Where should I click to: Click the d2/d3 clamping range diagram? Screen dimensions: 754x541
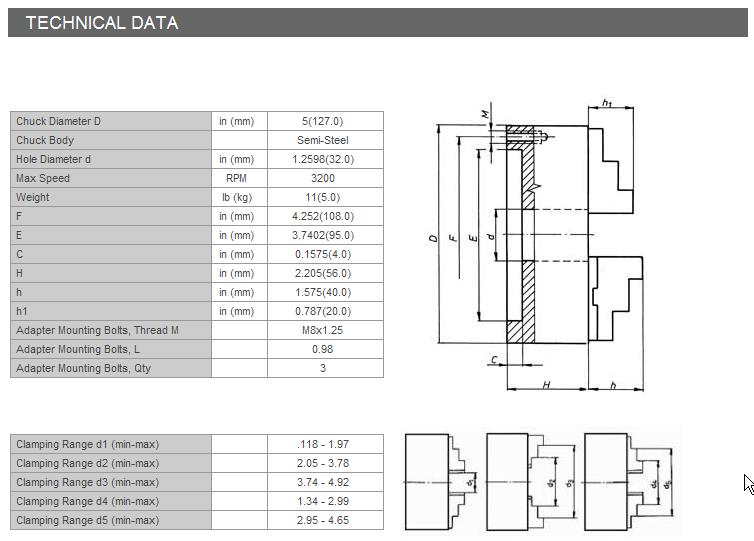tap(531, 482)
